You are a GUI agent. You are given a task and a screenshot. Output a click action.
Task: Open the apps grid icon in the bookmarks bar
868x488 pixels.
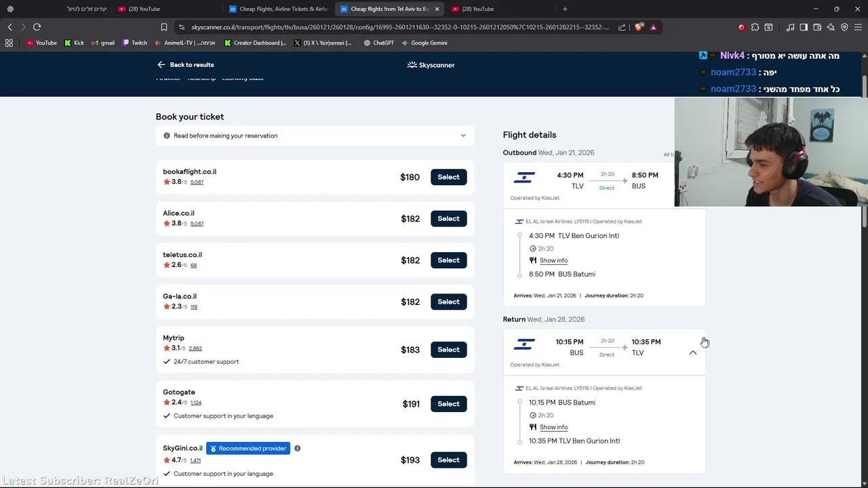click(x=9, y=43)
